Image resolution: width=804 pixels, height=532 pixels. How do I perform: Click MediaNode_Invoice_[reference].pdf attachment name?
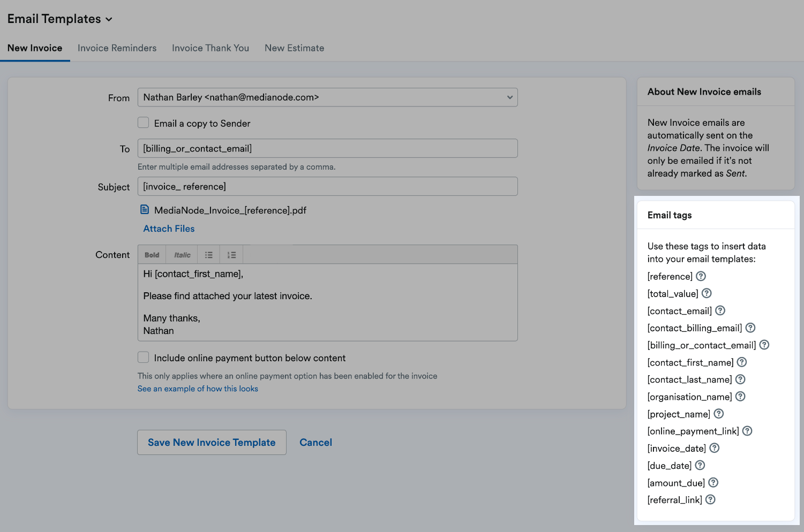click(230, 210)
